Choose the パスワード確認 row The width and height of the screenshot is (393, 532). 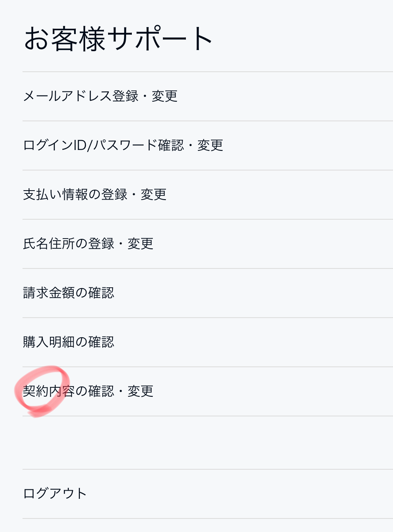[x=208, y=146]
